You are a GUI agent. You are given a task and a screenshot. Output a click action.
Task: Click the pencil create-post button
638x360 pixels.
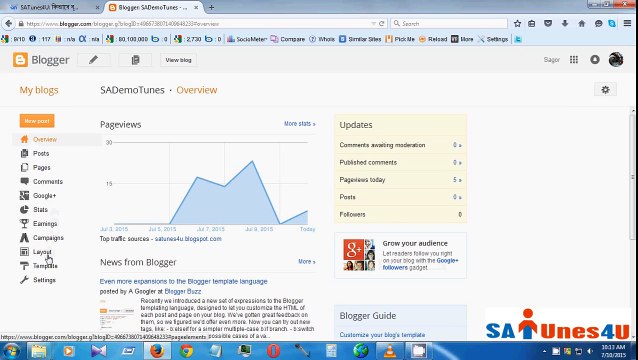[94, 60]
